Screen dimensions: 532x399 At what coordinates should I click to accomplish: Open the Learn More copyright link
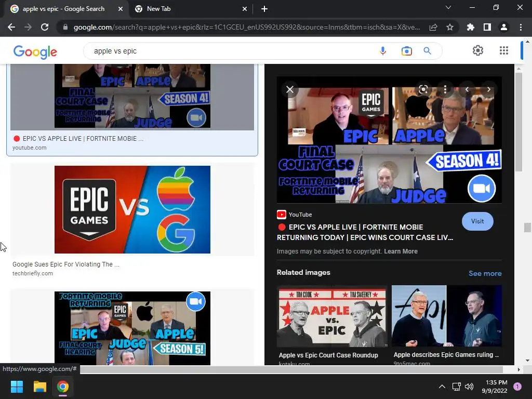tap(401, 251)
